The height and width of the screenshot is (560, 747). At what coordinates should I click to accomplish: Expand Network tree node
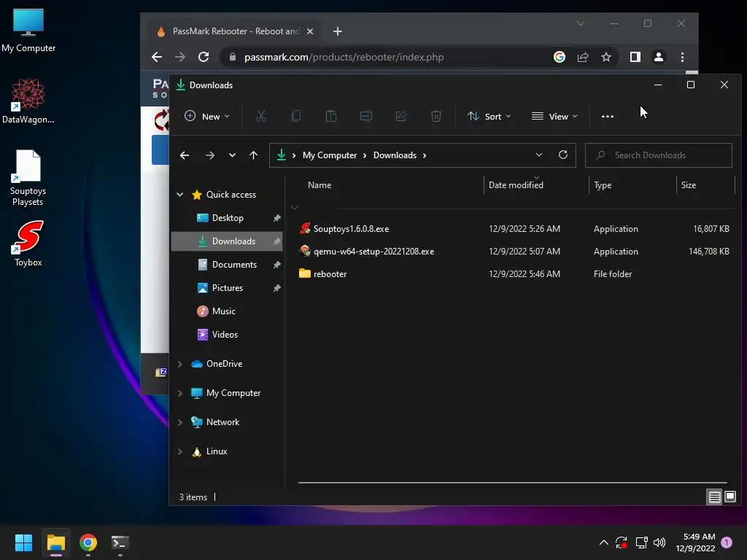[180, 422]
